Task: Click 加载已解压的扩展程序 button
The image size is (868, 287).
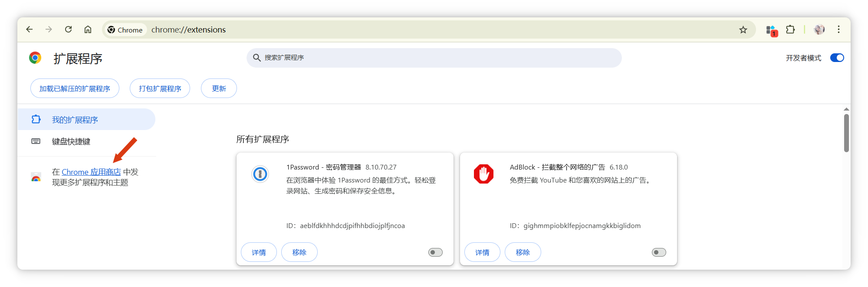Action: click(x=75, y=88)
